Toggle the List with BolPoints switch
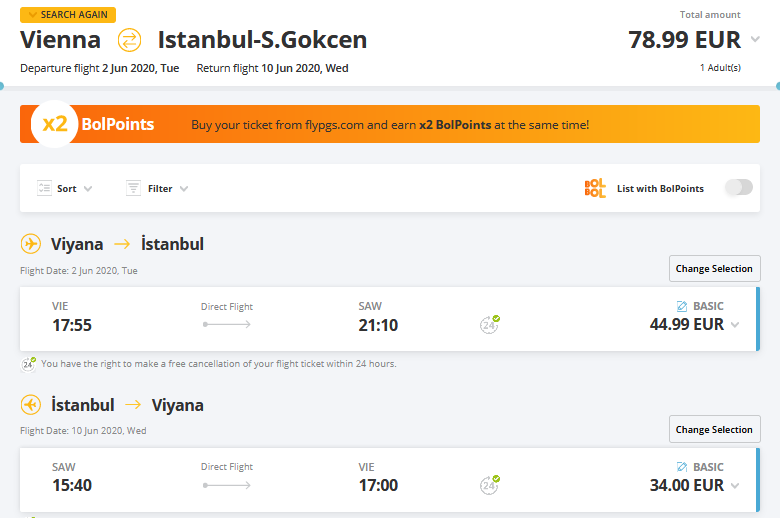 [x=739, y=188]
